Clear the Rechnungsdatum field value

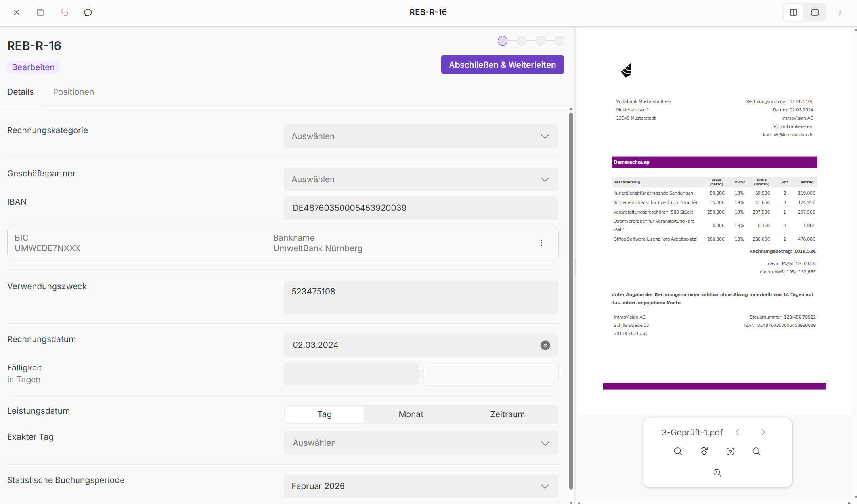(x=545, y=345)
